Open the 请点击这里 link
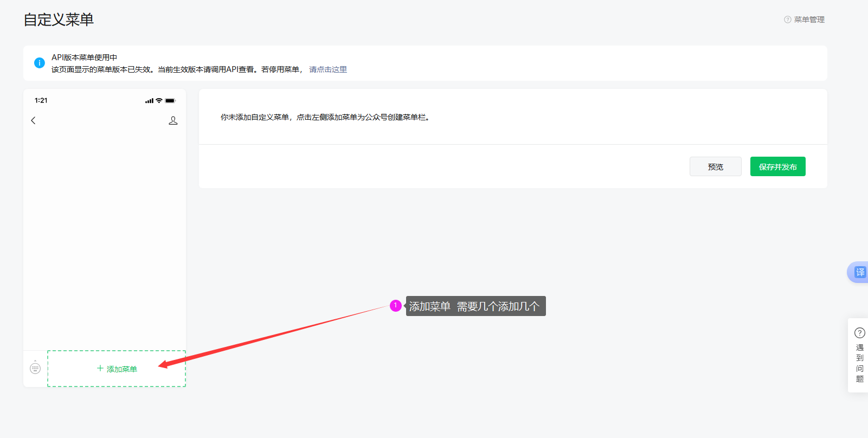The width and height of the screenshot is (868, 438). (328, 69)
